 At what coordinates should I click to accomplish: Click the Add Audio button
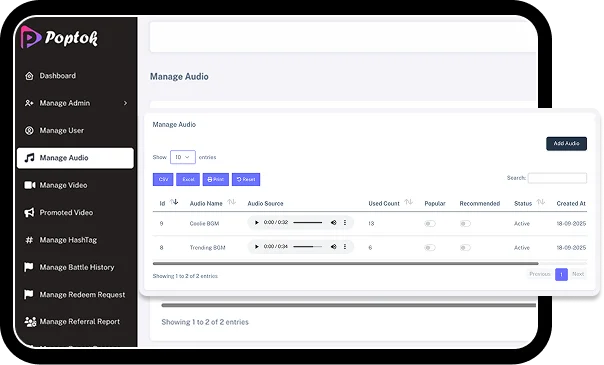click(x=566, y=144)
